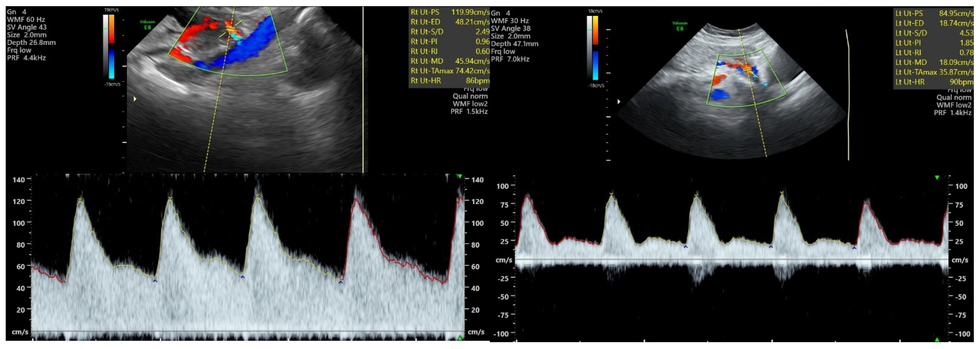Click the SV Angle 43 parameter text
Screen dimensions: 980x349
coord(27,27)
